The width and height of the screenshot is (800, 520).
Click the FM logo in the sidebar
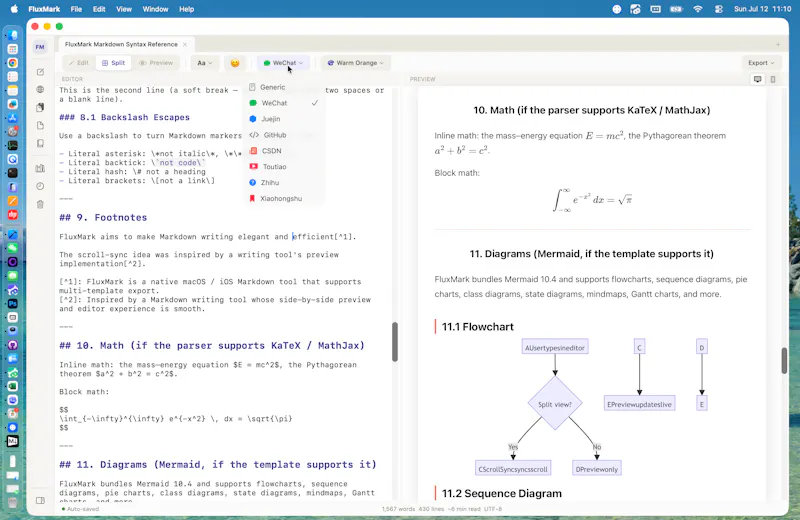point(40,47)
